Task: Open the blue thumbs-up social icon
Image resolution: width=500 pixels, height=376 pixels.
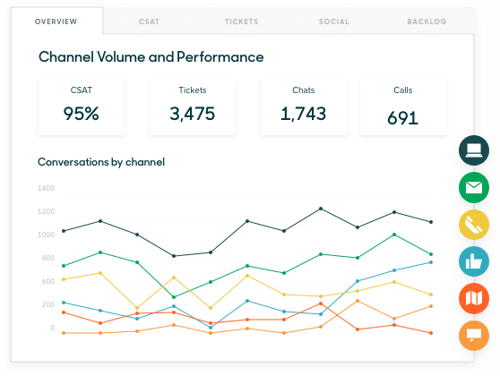Action: tap(474, 262)
